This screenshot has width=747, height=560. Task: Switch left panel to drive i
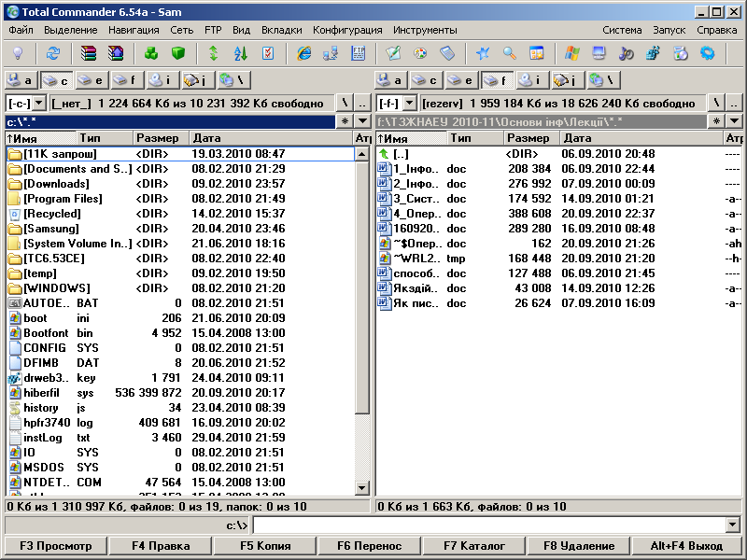162,80
